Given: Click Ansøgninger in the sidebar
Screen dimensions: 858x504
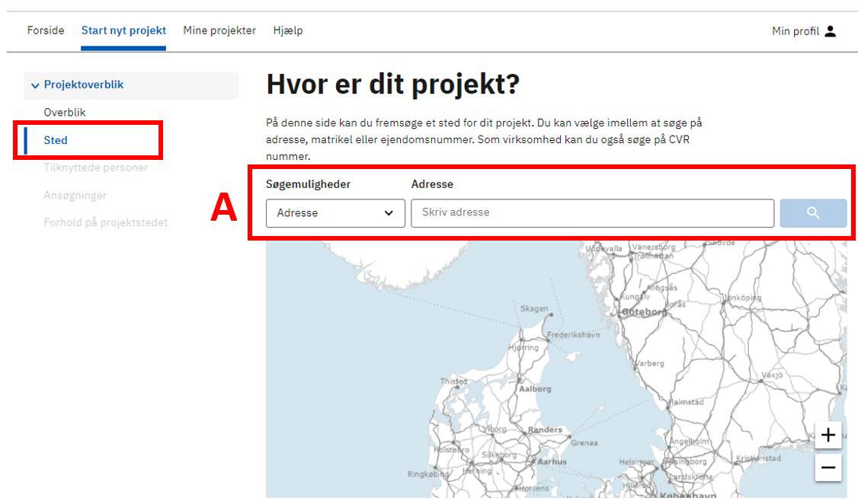Looking at the screenshot, I should (x=75, y=195).
